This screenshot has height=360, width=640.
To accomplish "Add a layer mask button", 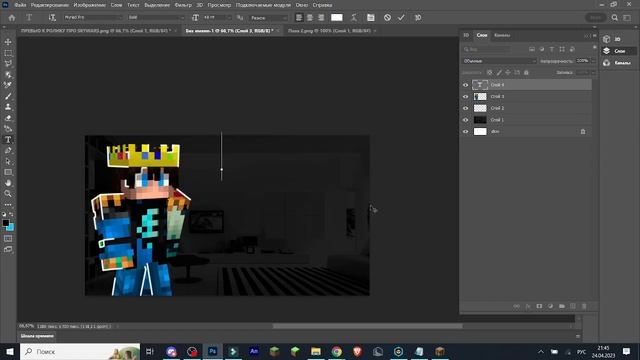I will tap(539, 306).
